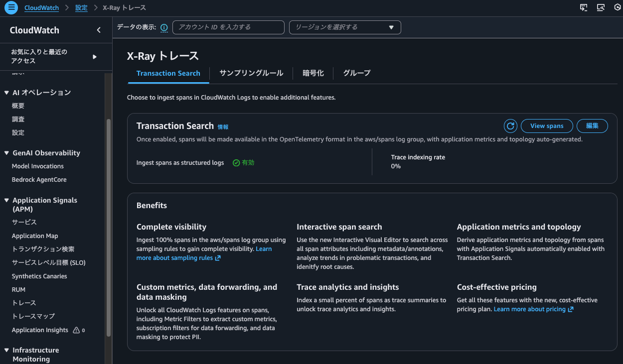The height and width of the screenshot is (364, 623).
Task: Click the アカウント ID input field
Action: [228, 27]
